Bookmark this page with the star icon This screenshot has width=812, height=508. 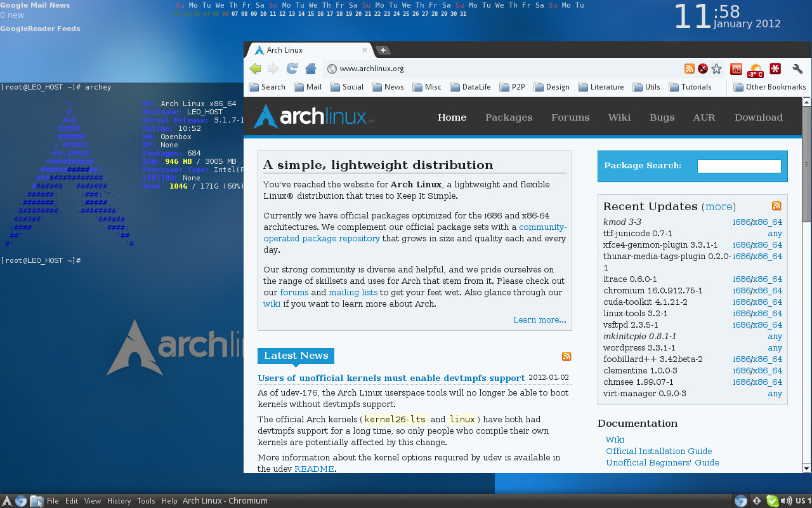[716, 69]
